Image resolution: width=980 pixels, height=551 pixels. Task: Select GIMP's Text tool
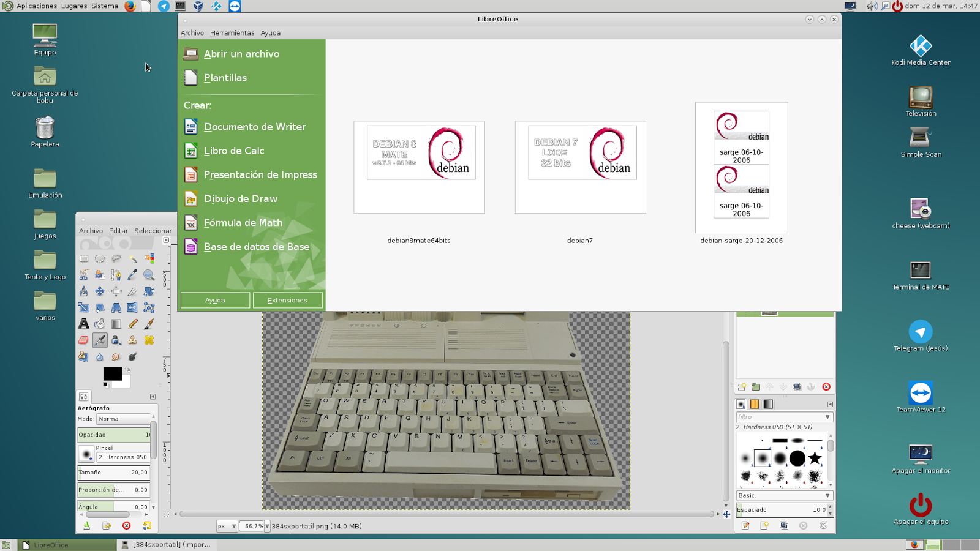click(x=84, y=324)
